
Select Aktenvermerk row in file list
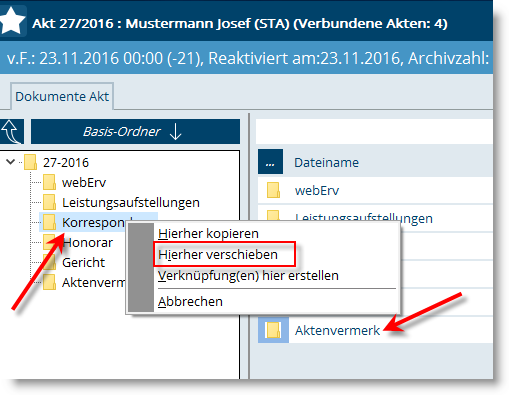375,330
